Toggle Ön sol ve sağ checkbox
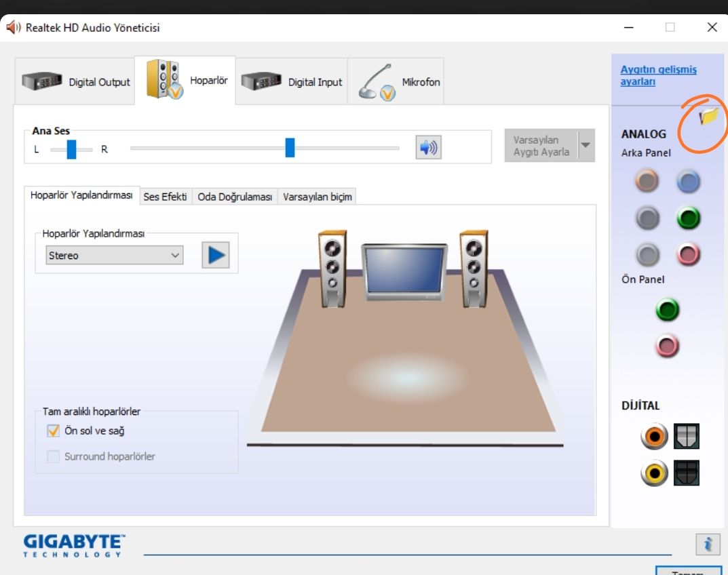Viewport: 728px width, 575px height. click(54, 431)
